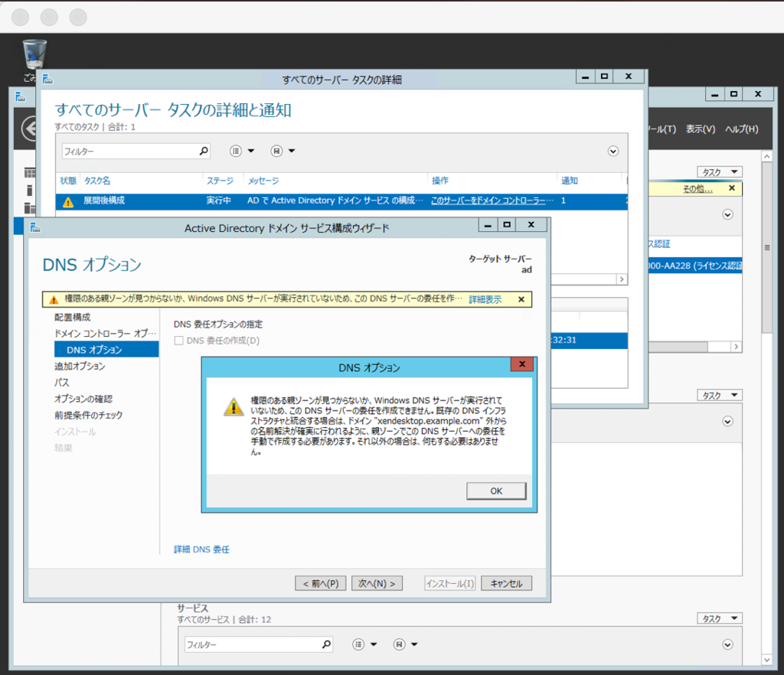
Task: Open list options icon in サービス toolbar
Action: point(358,644)
